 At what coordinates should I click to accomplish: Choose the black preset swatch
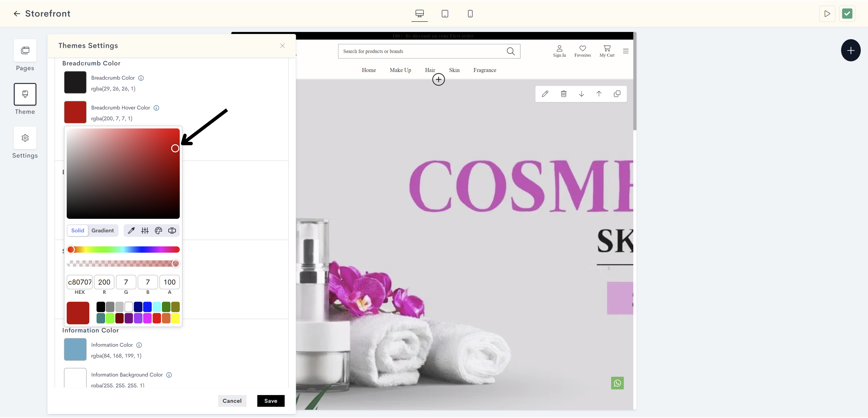pos(100,307)
